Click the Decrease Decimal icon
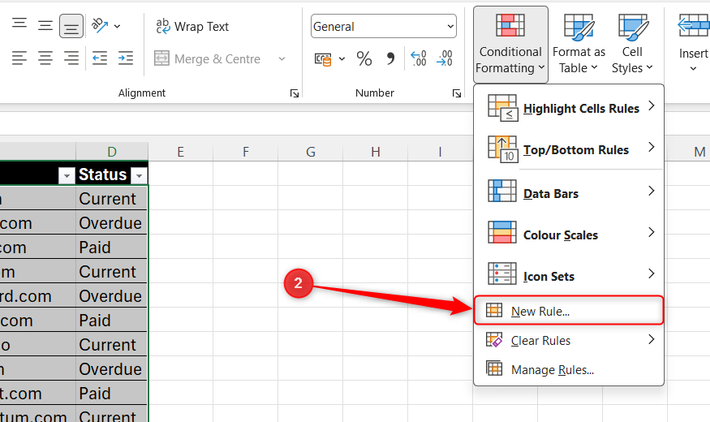This screenshot has height=422, width=710. [445, 59]
